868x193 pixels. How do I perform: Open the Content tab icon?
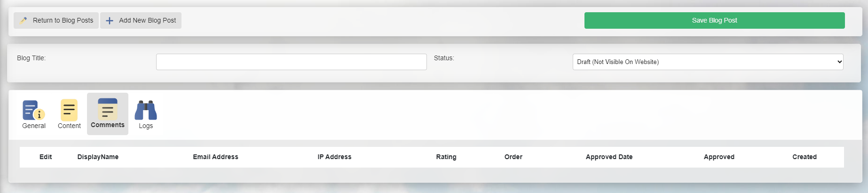point(69,110)
